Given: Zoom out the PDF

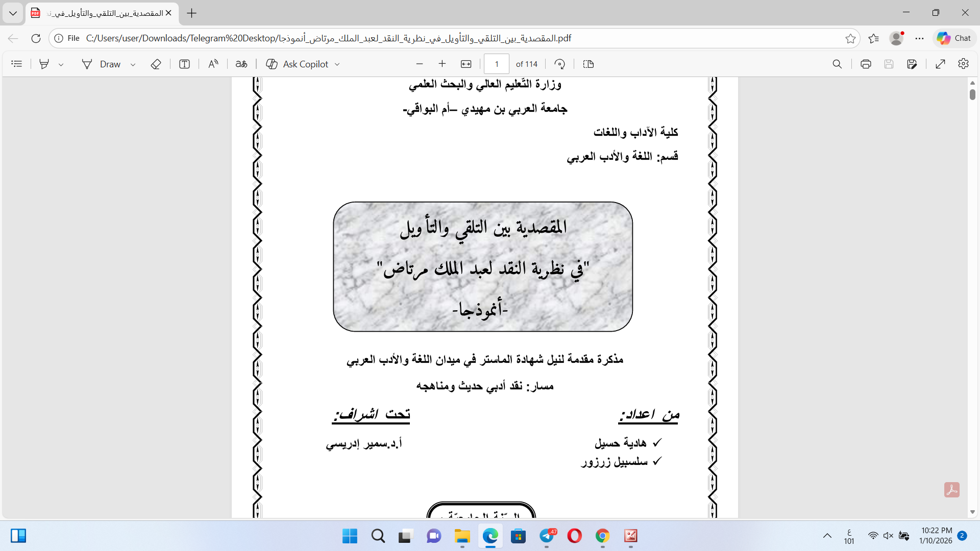Looking at the screenshot, I should pyautogui.click(x=420, y=64).
